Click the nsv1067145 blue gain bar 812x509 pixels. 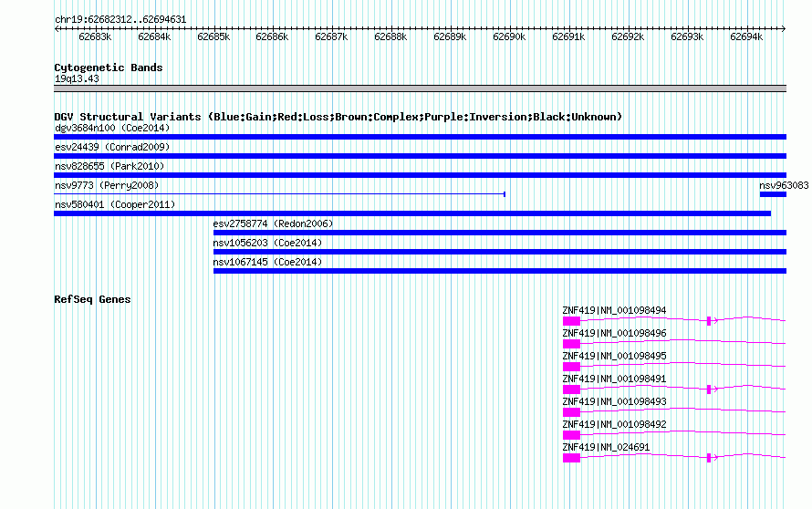tap(500, 271)
